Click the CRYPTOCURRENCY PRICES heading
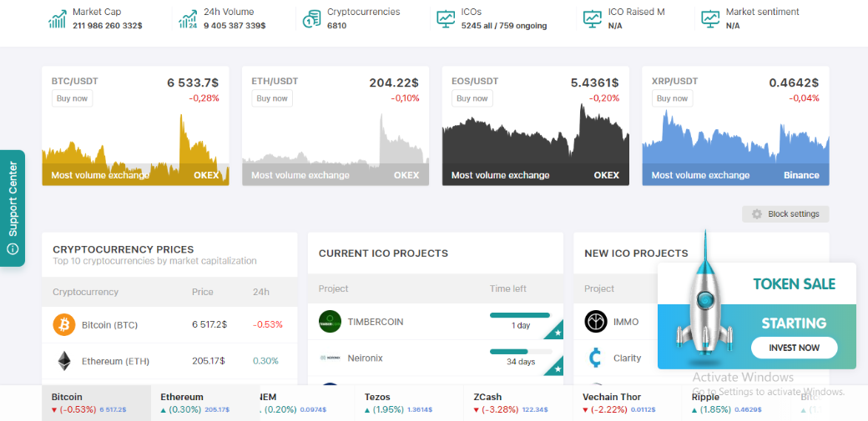 tap(124, 249)
